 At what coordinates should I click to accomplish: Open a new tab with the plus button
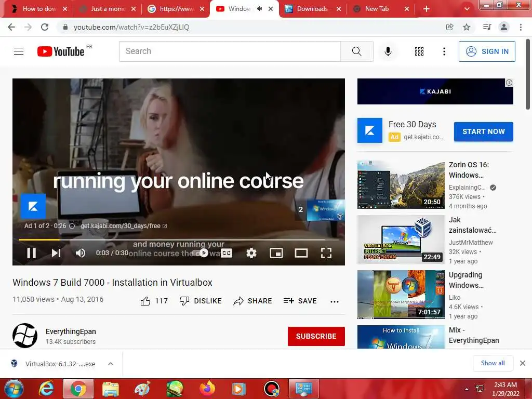click(x=427, y=9)
